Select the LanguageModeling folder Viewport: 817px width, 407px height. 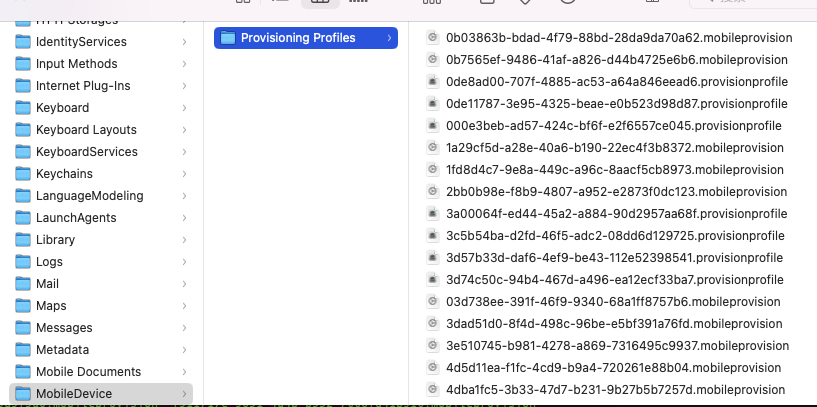[89, 196]
